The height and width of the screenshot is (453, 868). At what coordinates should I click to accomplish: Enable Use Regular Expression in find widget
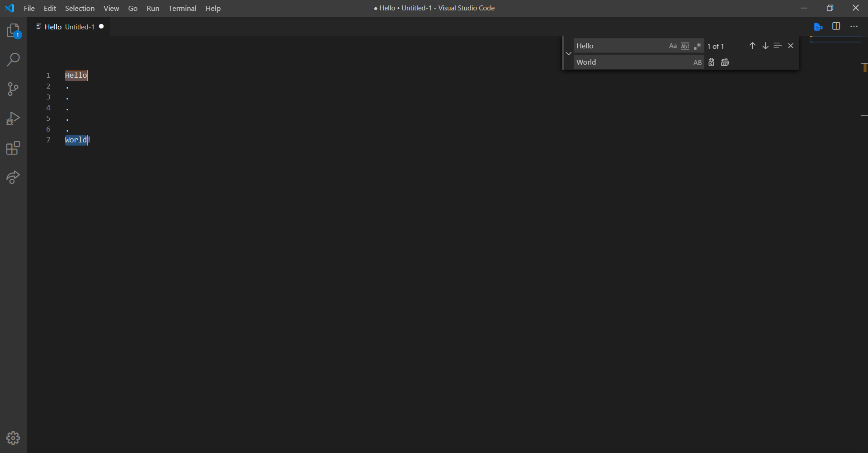point(697,46)
